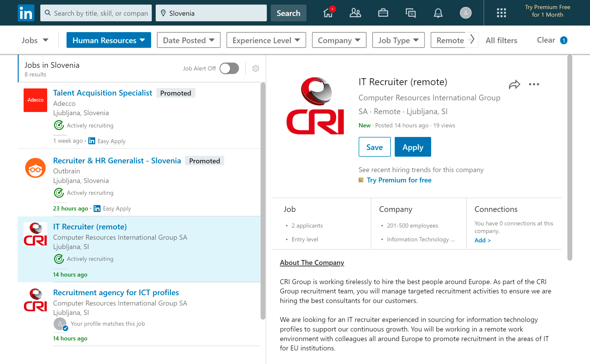
Task: Open All filters panel
Action: (501, 40)
